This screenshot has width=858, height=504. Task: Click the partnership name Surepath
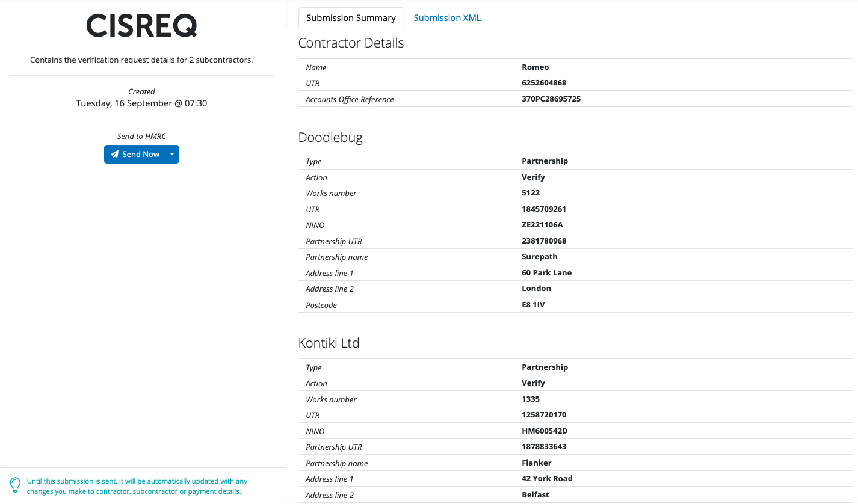540,257
